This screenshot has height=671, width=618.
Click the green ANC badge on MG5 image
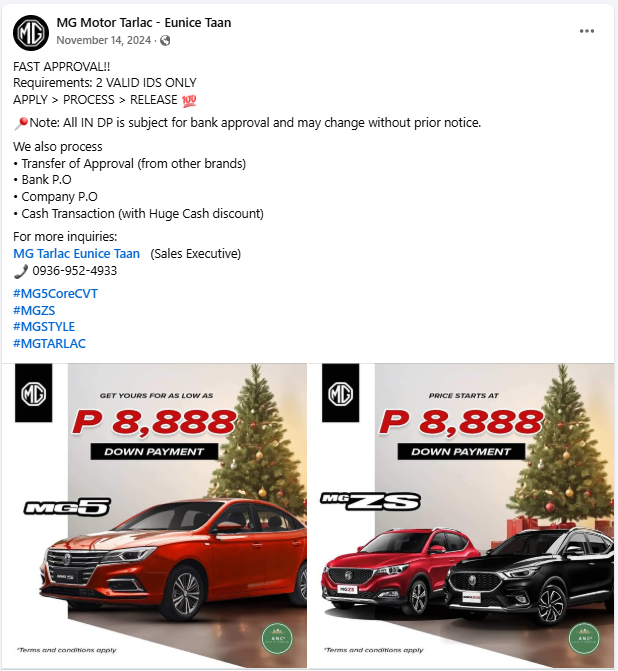click(x=277, y=639)
